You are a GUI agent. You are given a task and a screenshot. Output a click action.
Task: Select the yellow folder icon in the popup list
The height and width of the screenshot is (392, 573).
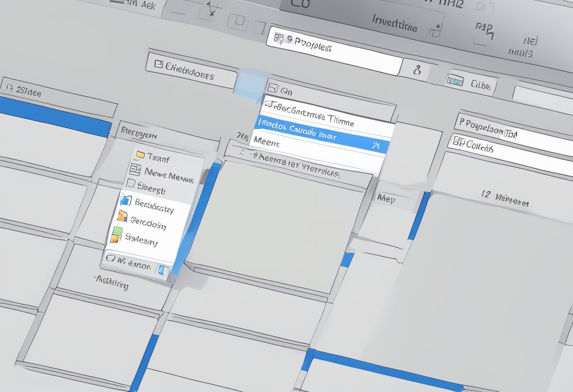coord(140,155)
